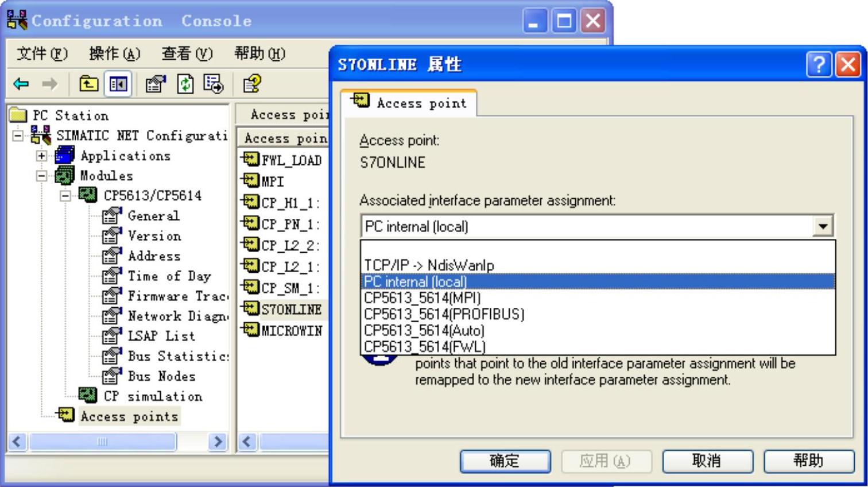The image size is (868, 487).
Task: Click the 确定 button
Action: coord(505,461)
